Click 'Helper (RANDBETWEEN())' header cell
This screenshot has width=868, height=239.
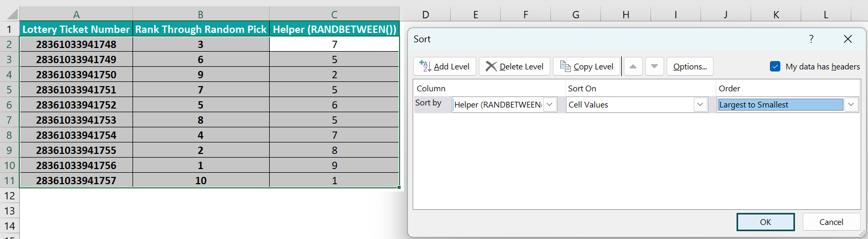(334, 29)
